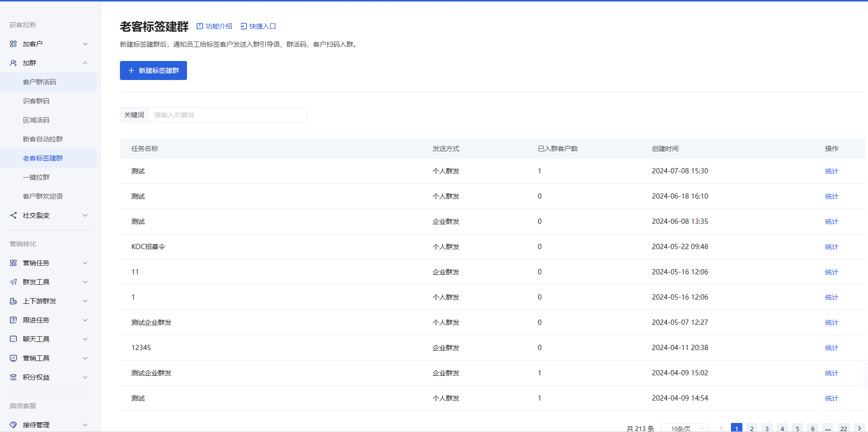
Task: Go to next page arrow
Action: coord(859,428)
